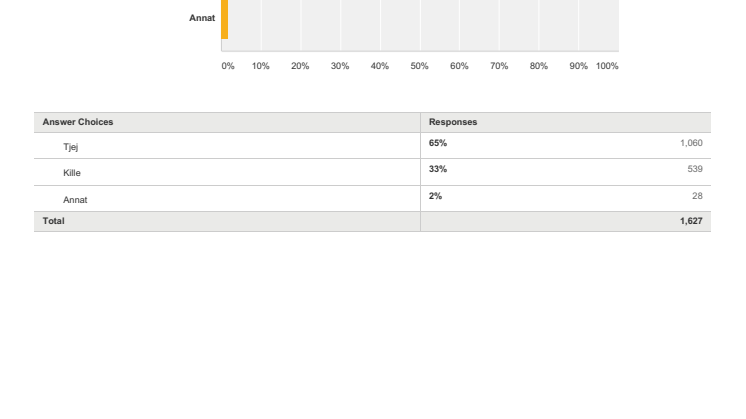Click the orange Annat bar in chart
The width and height of the screenshot is (746, 419).
[225, 19]
